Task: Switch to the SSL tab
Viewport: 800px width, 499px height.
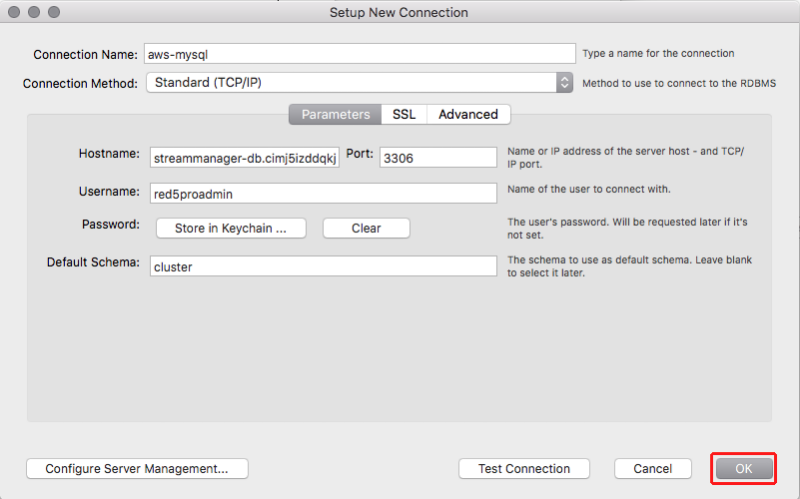Action: coord(404,114)
